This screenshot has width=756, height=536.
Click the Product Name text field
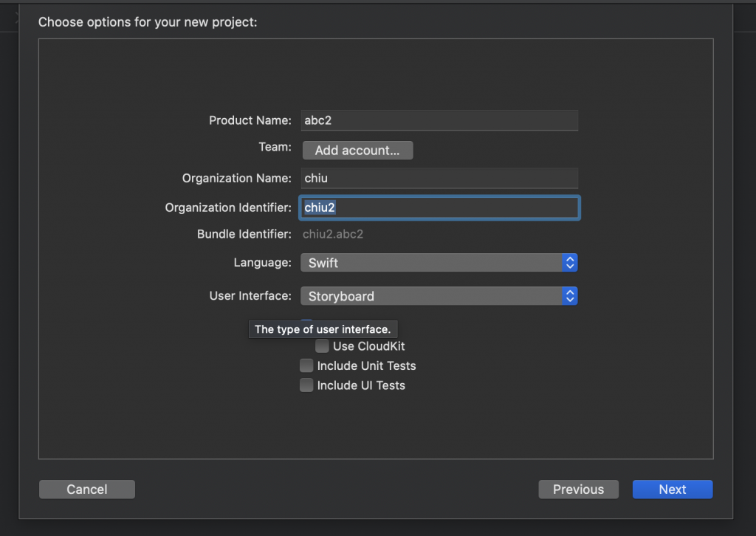pyautogui.click(x=439, y=120)
